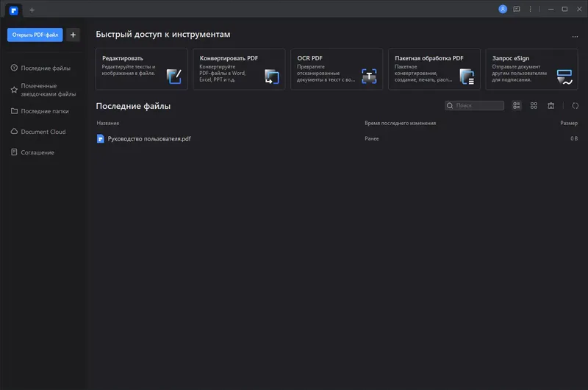Open the Пакетная обработка PDF card
The image size is (588, 390).
pyautogui.click(x=434, y=69)
